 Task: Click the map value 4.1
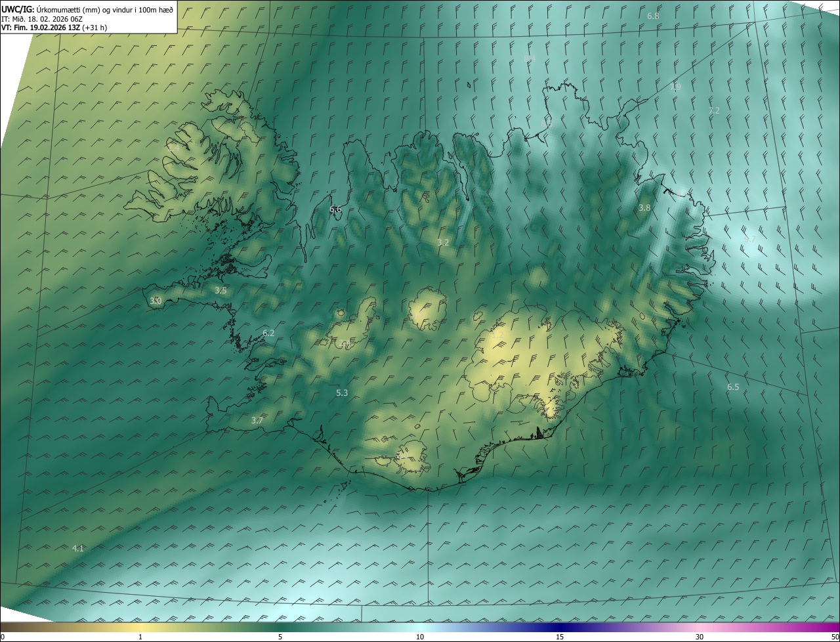tap(77, 548)
